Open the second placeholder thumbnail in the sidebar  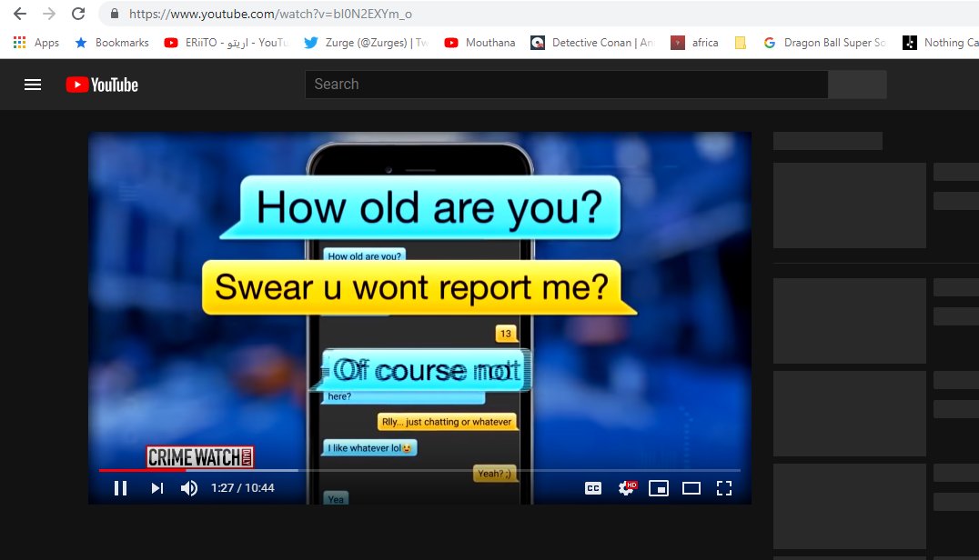tap(849, 321)
